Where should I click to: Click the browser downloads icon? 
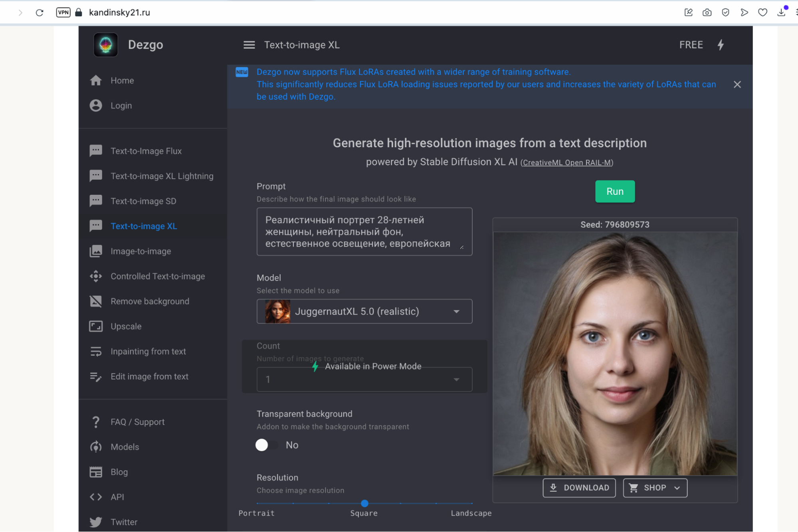(782, 12)
